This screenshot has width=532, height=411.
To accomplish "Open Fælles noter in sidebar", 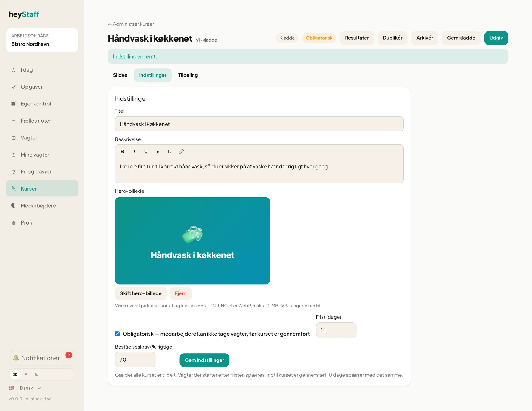I will pos(42,121).
